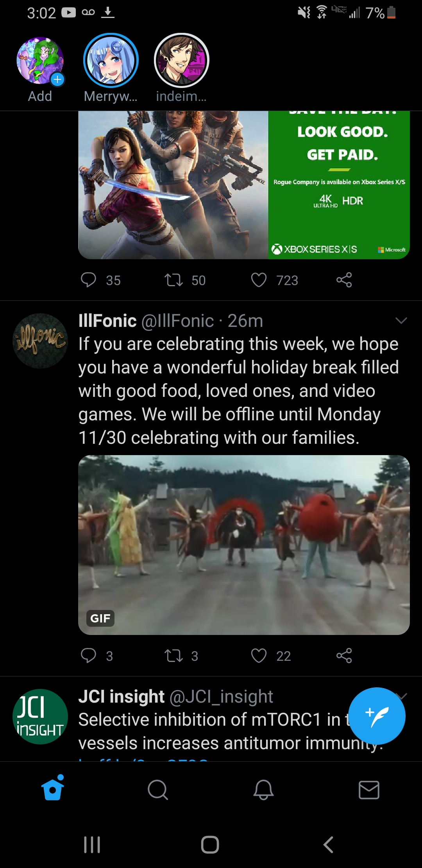Viewport: 422px width, 868px height.
Task: Expand the JCI insight tweet options chevron
Action: coord(402,696)
